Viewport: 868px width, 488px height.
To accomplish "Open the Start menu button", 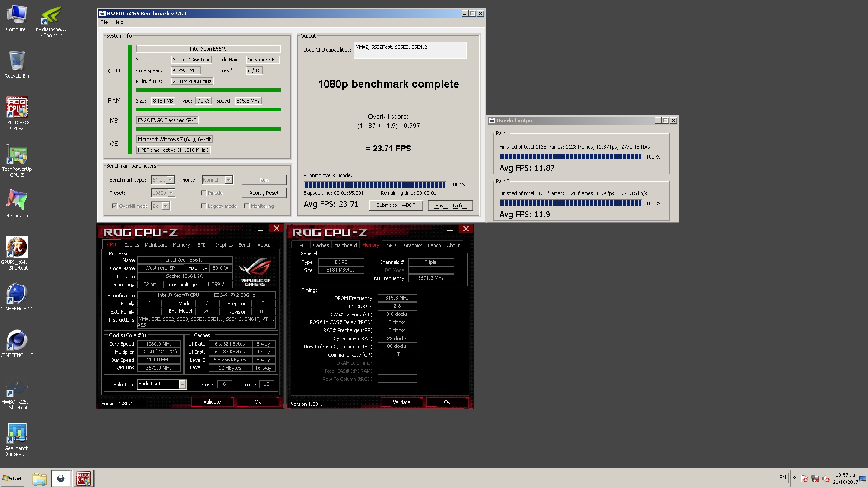I will click(x=12, y=479).
